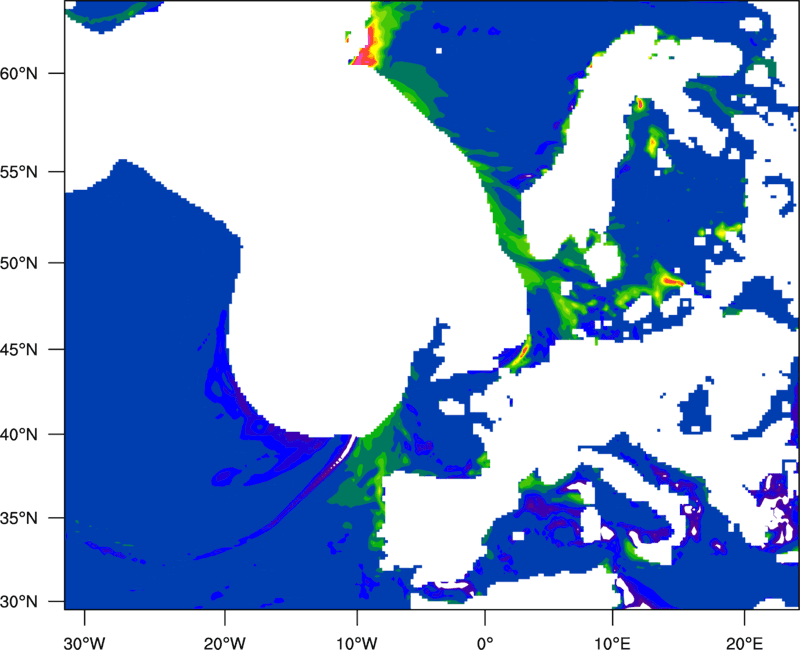Click the 50°N latitude label
Viewport: 800px width, 650px height.
click(x=19, y=264)
